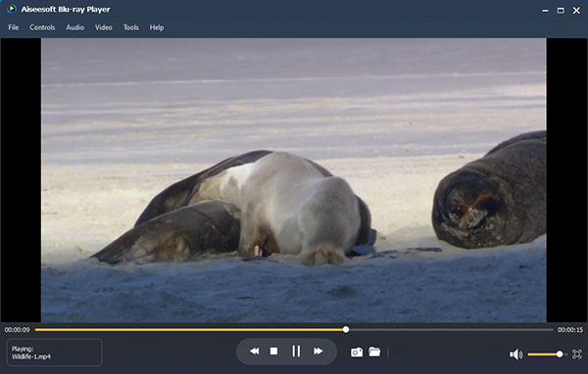This screenshot has height=374, width=588.
Task: Stop the video playback
Action: point(273,351)
